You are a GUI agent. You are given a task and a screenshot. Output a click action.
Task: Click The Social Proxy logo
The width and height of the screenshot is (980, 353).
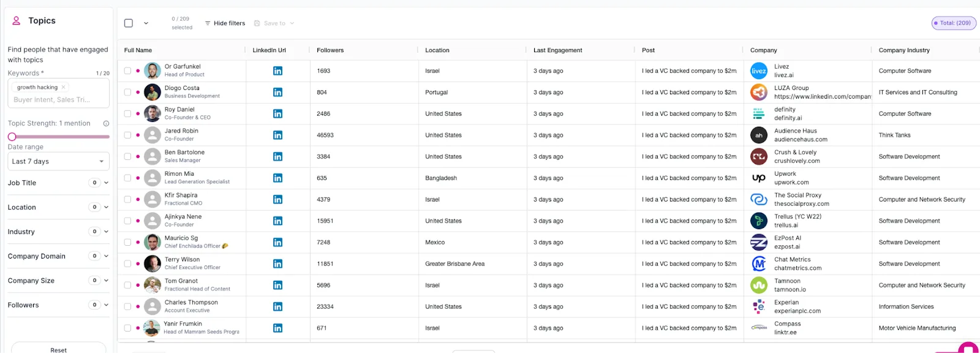click(x=759, y=200)
